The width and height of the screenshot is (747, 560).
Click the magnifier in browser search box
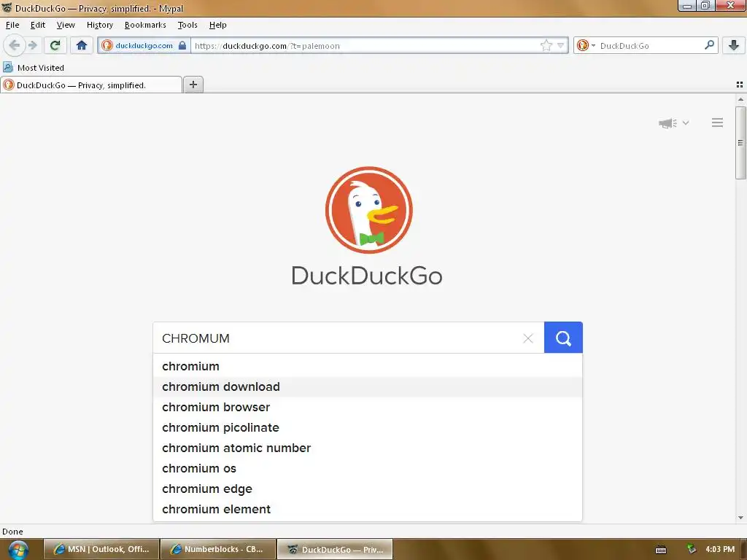pos(709,44)
